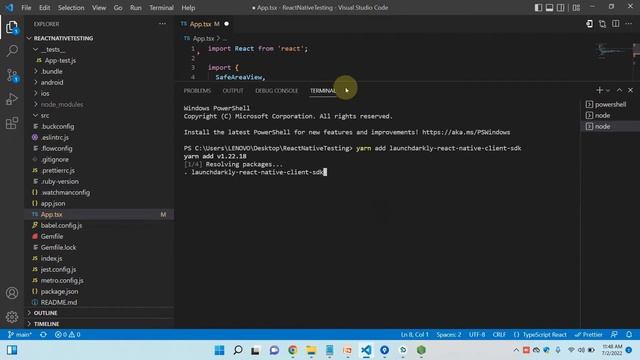Open the Go menu
The image size is (640, 360).
[118, 7]
